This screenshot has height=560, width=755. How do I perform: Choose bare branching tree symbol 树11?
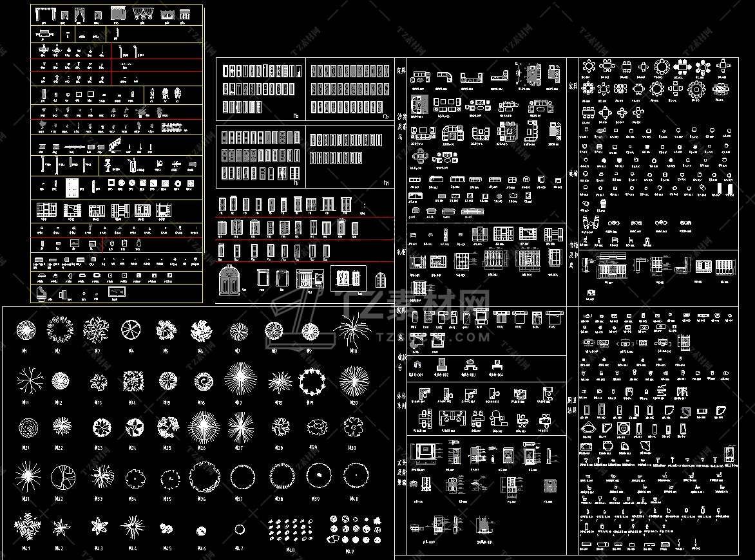[x=30, y=381]
